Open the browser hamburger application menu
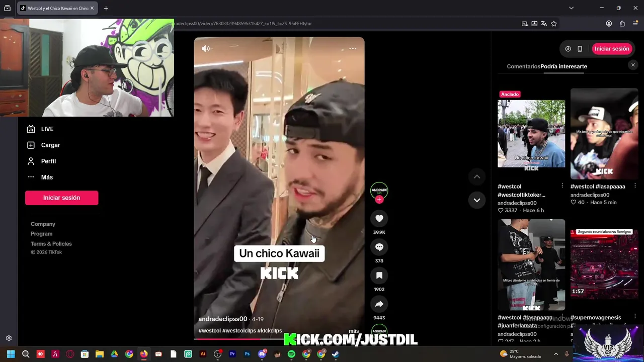This screenshot has height=362, width=644. point(635,24)
